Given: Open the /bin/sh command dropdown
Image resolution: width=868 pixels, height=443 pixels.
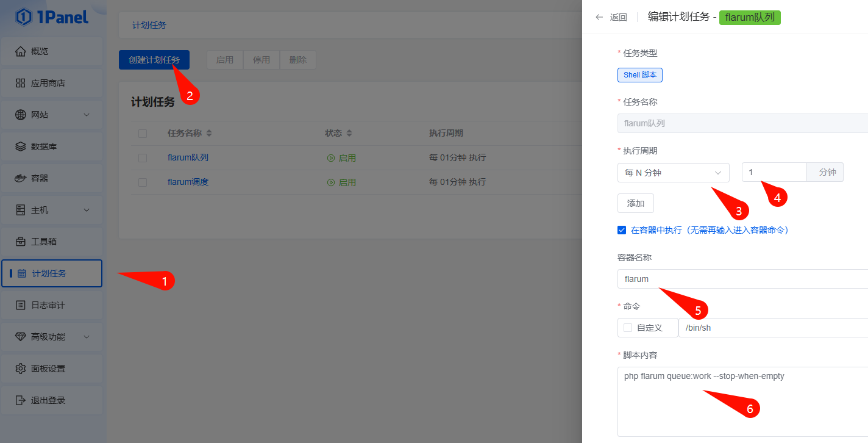Looking at the screenshot, I should pos(773,328).
